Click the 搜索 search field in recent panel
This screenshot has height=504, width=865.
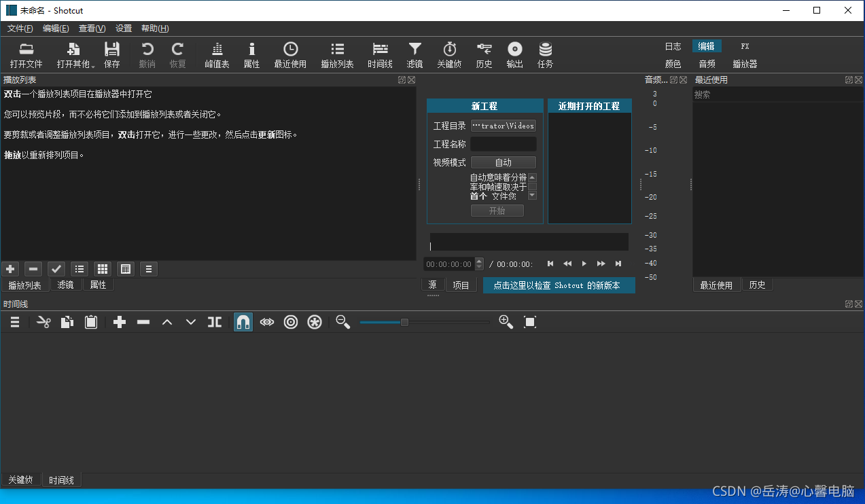(777, 95)
